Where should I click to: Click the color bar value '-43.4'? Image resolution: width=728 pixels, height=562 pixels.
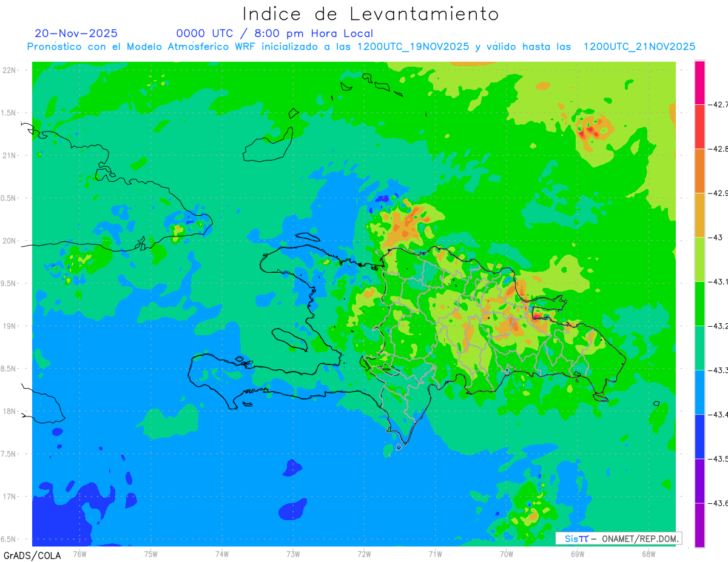pos(718,415)
